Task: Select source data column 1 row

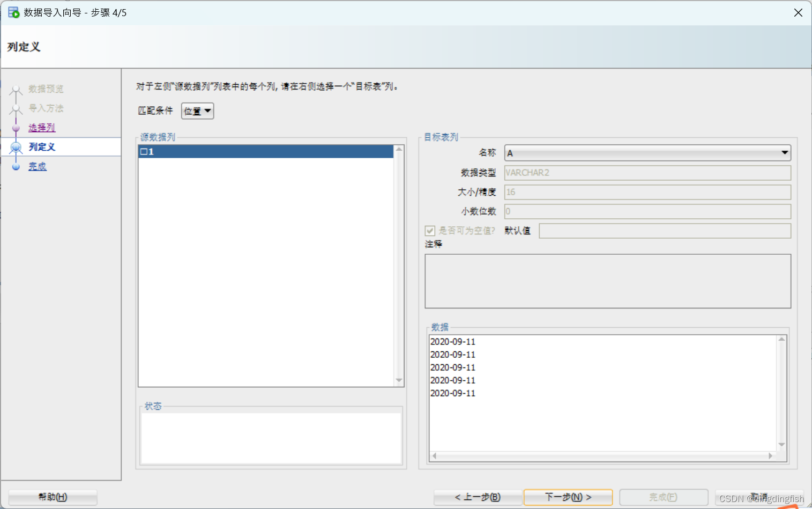Action: tap(266, 152)
